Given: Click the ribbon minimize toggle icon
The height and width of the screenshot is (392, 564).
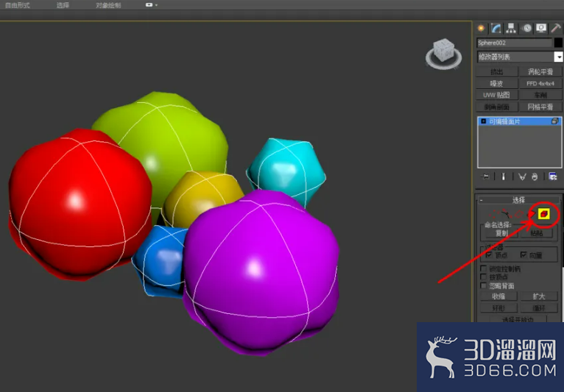Looking at the screenshot, I should coord(149,5).
